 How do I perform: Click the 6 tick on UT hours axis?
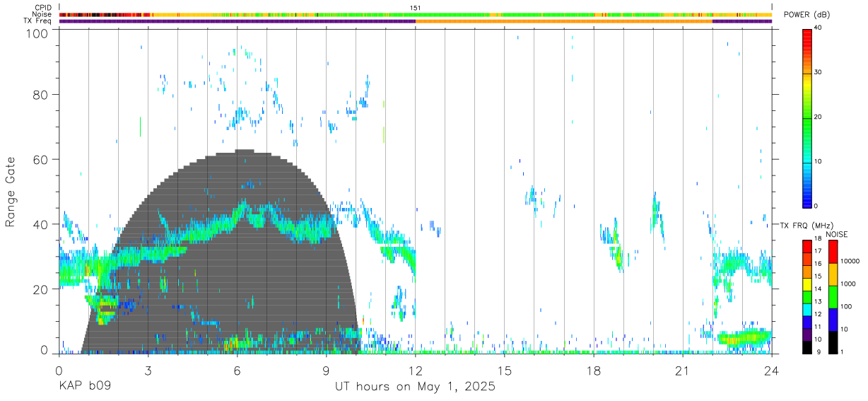click(x=237, y=370)
